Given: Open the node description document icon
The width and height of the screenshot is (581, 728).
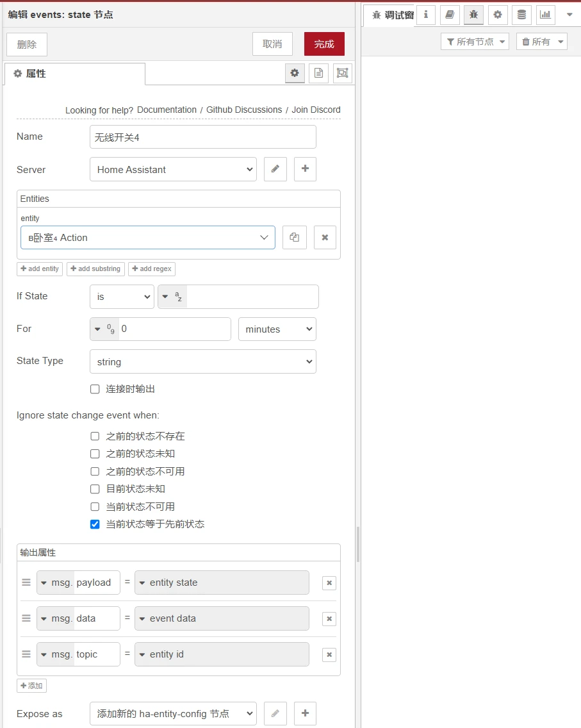Looking at the screenshot, I should (318, 73).
